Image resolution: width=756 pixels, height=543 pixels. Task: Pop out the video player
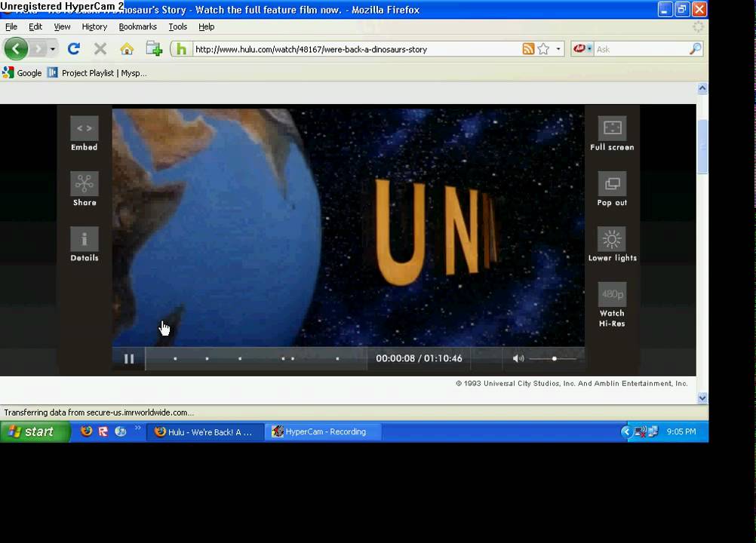[613, 183]
